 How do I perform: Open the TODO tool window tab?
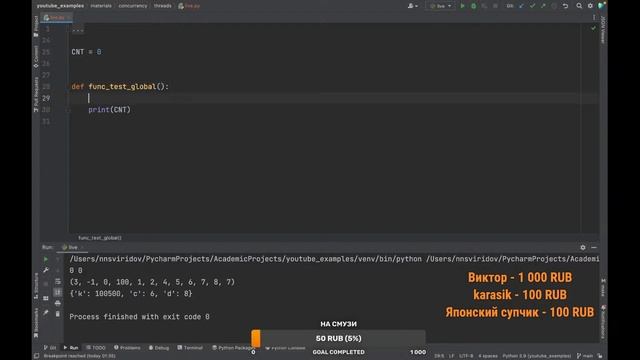pyautogui.click(x=96, y=348)
